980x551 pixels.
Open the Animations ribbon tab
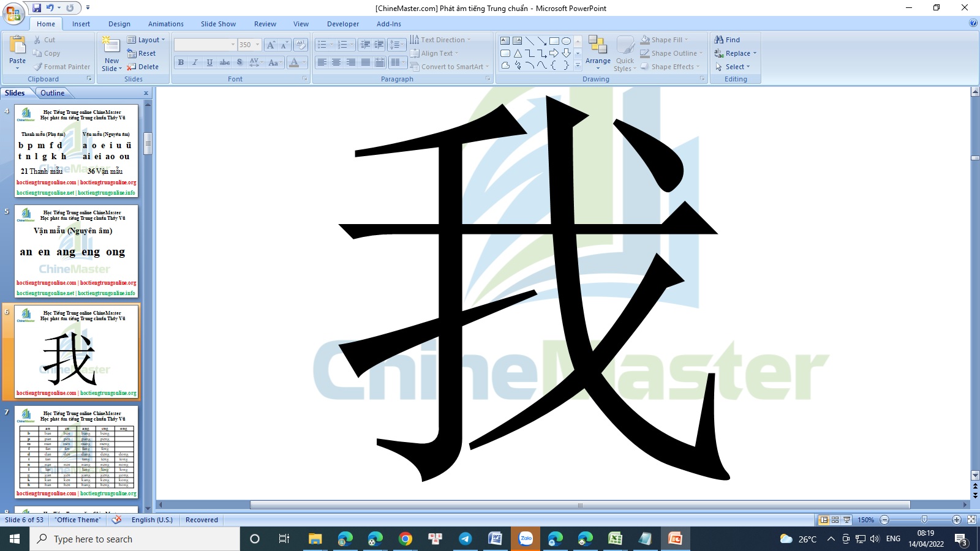point(165,24)
